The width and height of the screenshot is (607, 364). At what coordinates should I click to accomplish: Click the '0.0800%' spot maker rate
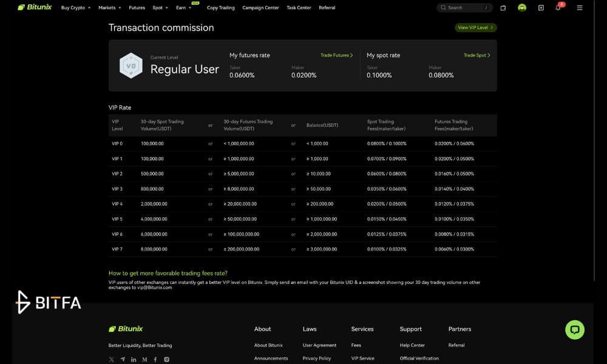point(441,75)
